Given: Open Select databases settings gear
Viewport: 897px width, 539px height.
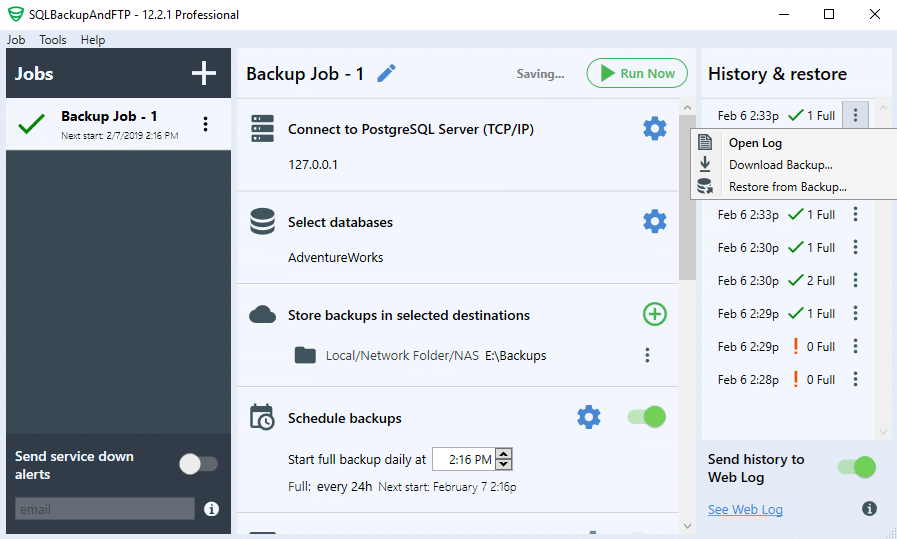Looking at the screenshot, I should 654,221.
